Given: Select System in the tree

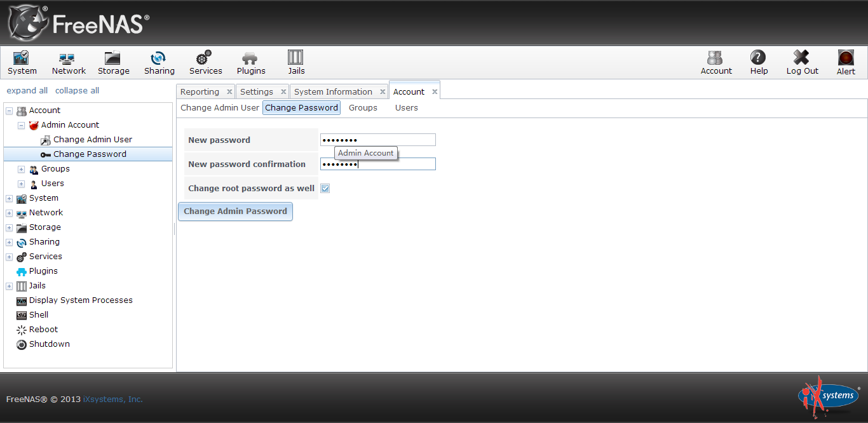Looking at the screenshot, I should point(43,198).
